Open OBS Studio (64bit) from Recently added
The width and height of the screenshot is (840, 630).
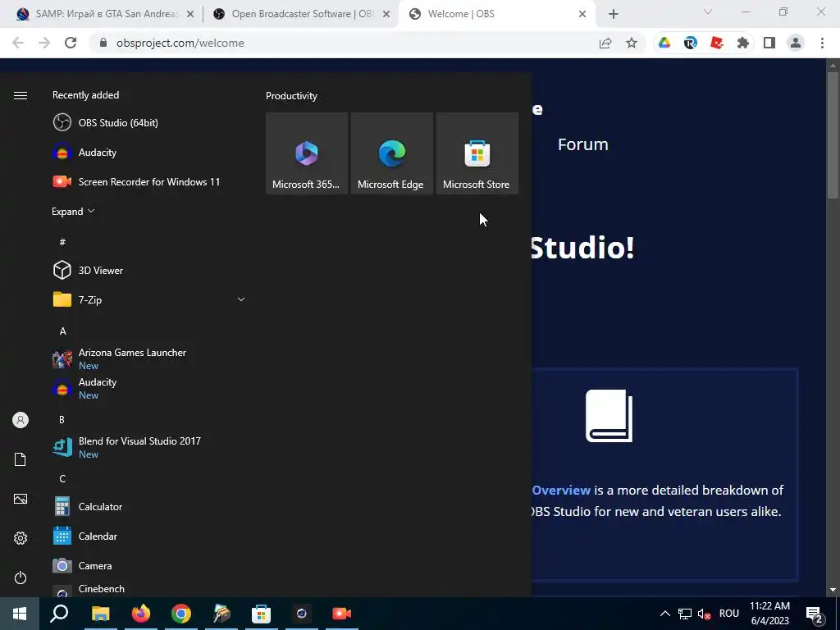coord(149,123)
